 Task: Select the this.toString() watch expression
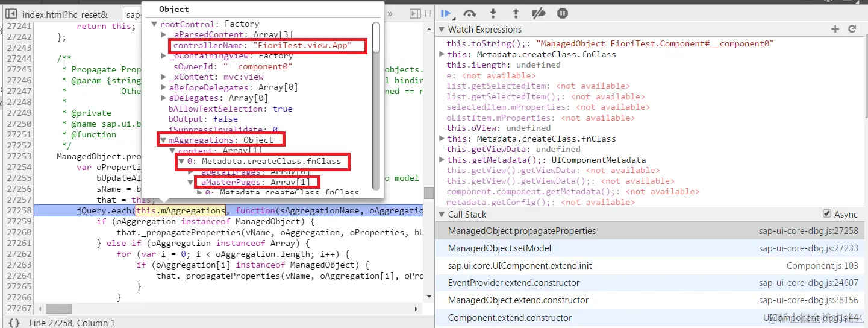[x=610, y=44]
